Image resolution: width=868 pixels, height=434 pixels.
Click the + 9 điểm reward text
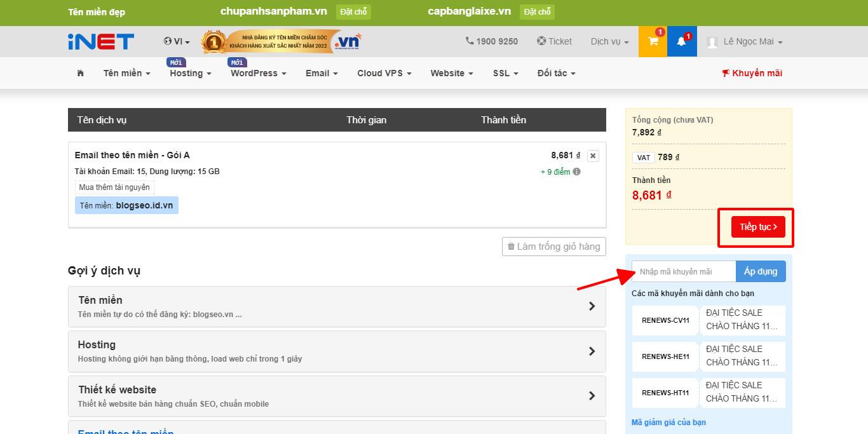[555, 172]
